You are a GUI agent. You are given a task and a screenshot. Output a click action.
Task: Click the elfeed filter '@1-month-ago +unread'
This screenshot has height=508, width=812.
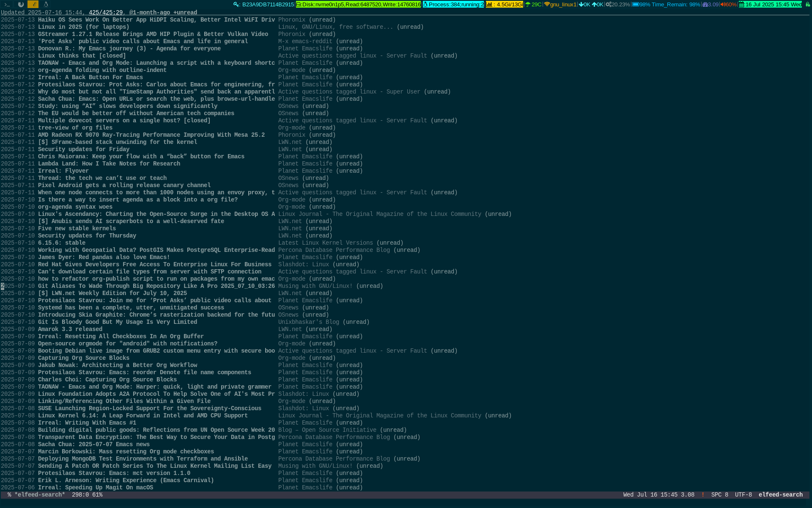click(x=163, y=13)
